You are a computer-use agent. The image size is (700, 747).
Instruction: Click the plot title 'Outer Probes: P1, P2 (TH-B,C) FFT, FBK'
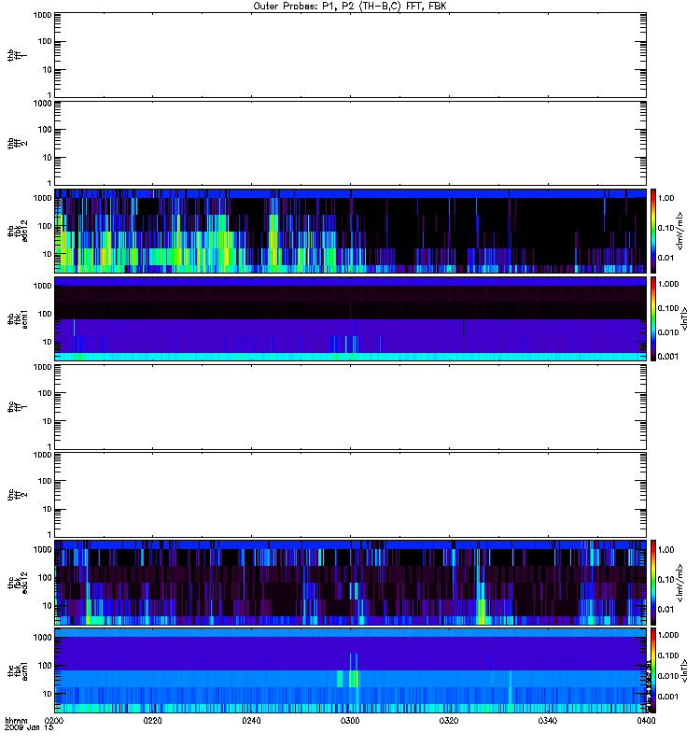[350, 7]
